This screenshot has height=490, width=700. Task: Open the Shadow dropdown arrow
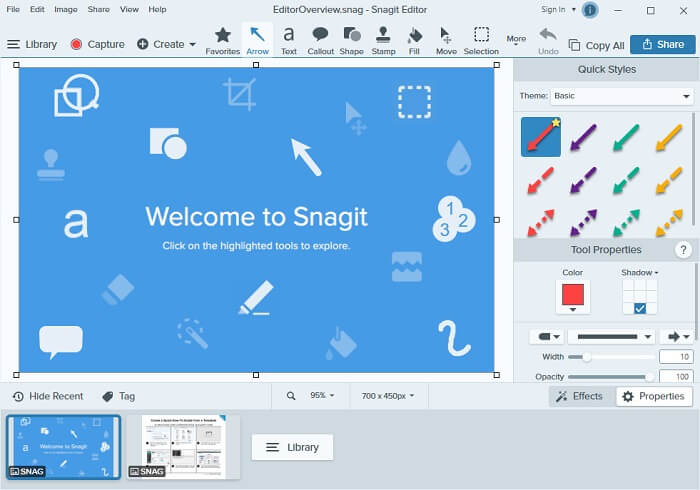point(656,273)
